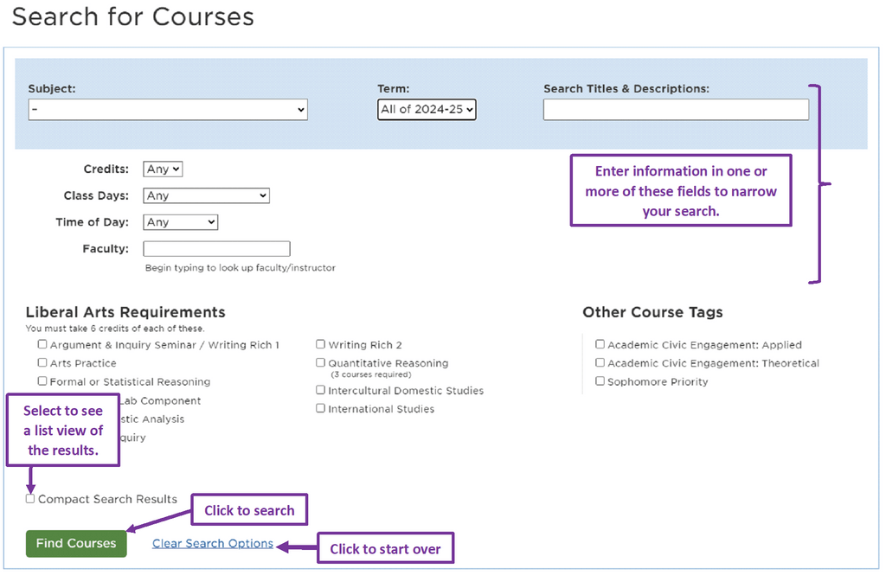
Task: Toggle Compact Search Results on
Action: (29, 498)
